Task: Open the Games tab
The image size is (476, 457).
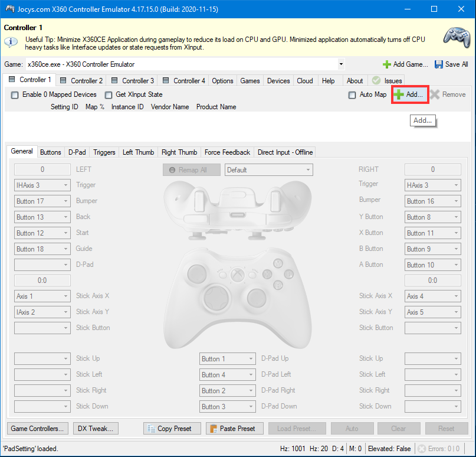Action: [x=250, y=80]
